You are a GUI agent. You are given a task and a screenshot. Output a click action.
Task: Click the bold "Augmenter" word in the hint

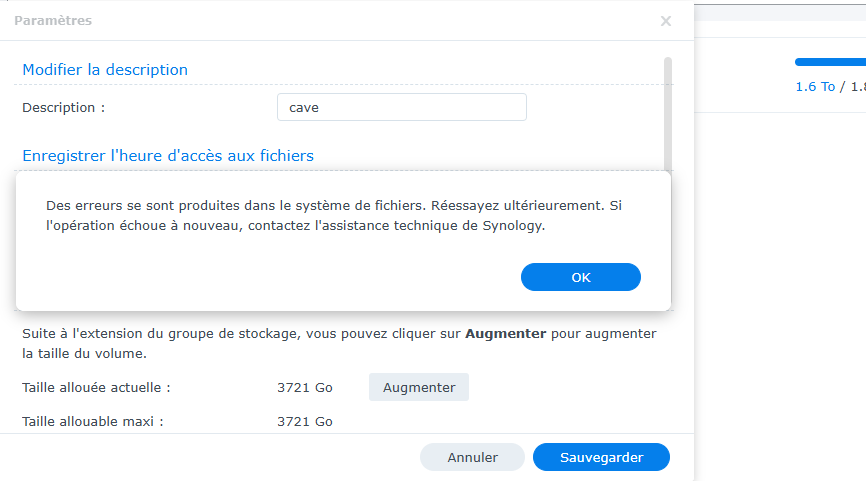tap(506, 333)
